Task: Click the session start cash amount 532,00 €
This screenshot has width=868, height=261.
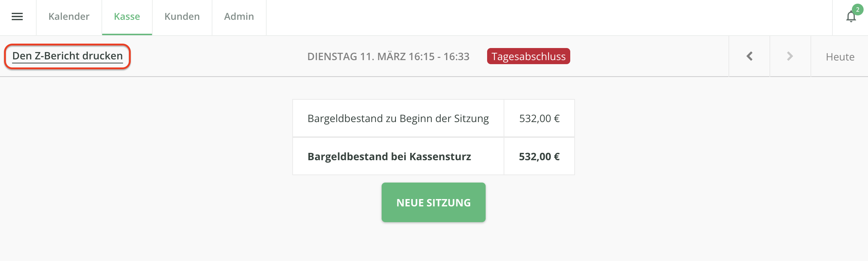Action: [539, 118]
